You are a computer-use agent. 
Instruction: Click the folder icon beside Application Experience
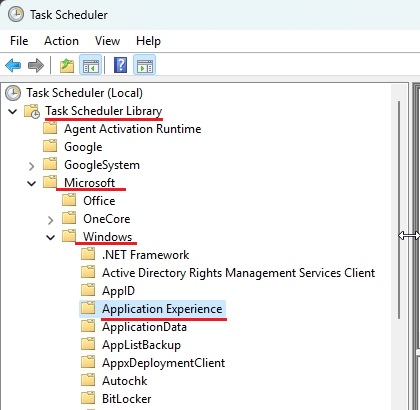coord(88,308)
